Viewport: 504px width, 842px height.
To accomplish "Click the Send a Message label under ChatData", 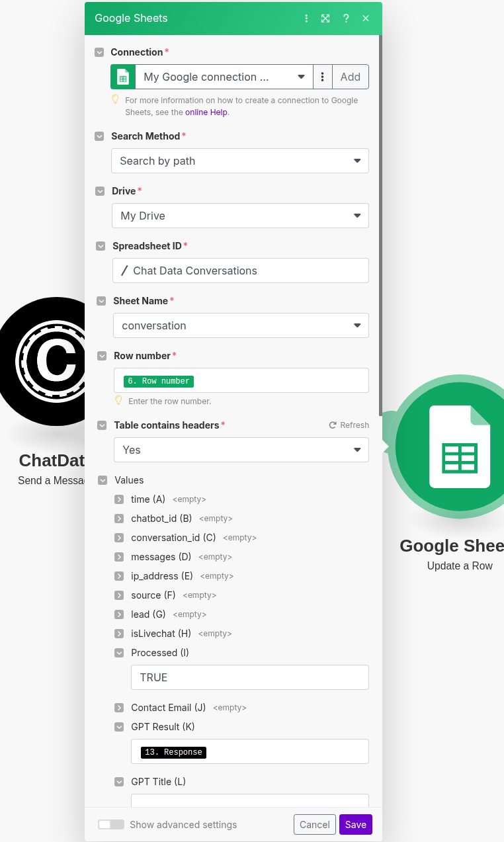I will [x=52, y=481].
